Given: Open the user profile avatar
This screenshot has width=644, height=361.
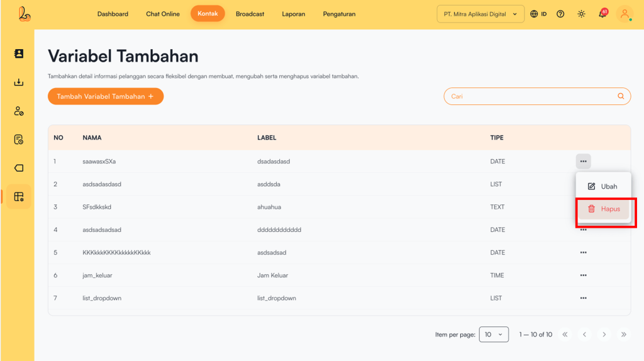Looking at the screenshot, I should [625, 14].
